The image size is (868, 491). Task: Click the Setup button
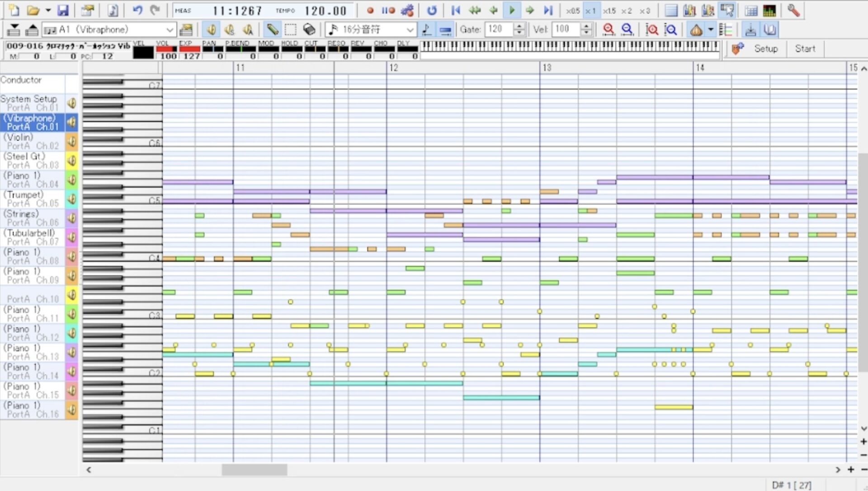[765, 49]
